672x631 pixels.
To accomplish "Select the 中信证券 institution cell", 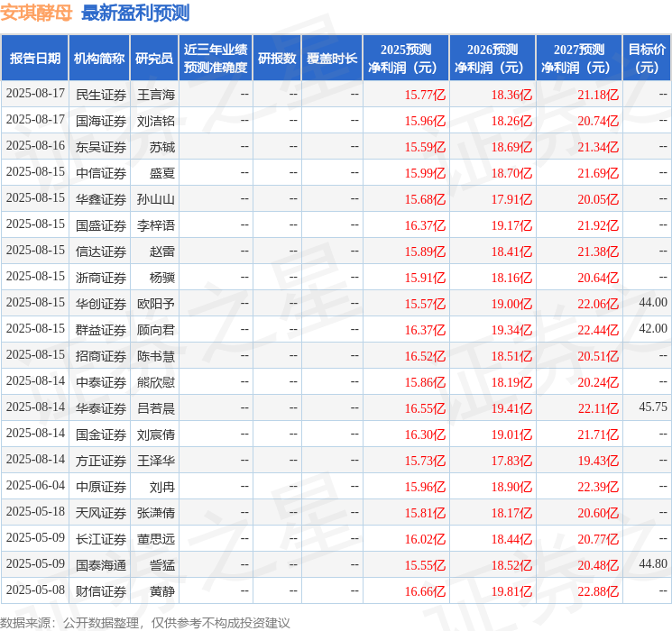I will tap(101, 173).
